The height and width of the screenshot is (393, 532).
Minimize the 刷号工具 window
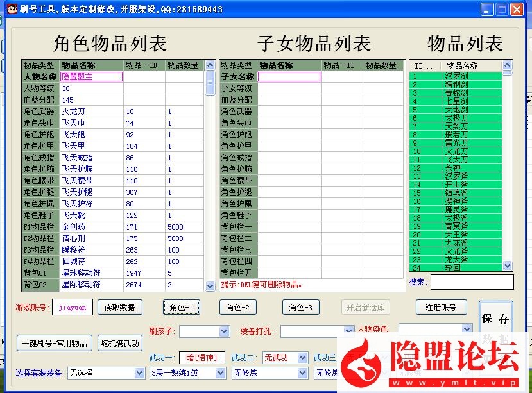tap(488, 9)
